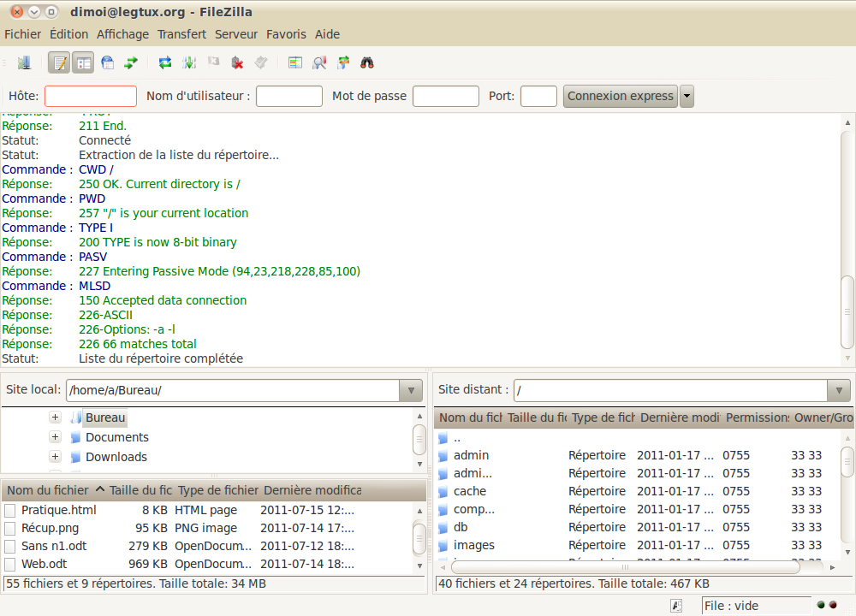856x616 pixels.
Task: Refresh the file and folder lists
Action: [165, 62]
